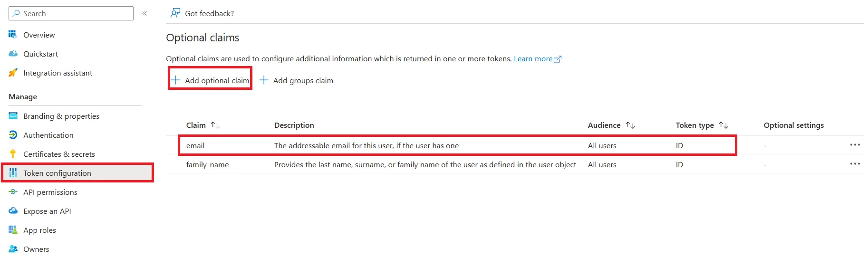Screen dimensions: 868x258
Task: Click the Authentication icon
Action: click(13, 135)
